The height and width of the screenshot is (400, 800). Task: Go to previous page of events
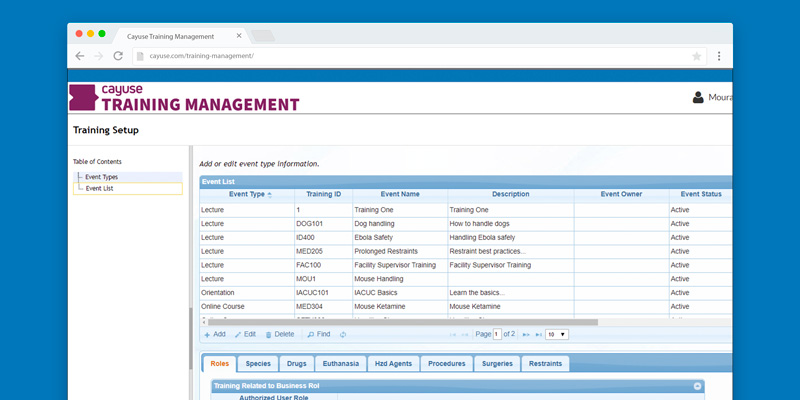(465, 335)
